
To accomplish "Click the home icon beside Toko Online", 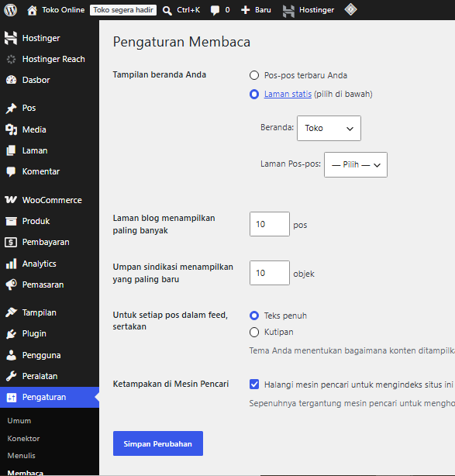I will [32, 10].
